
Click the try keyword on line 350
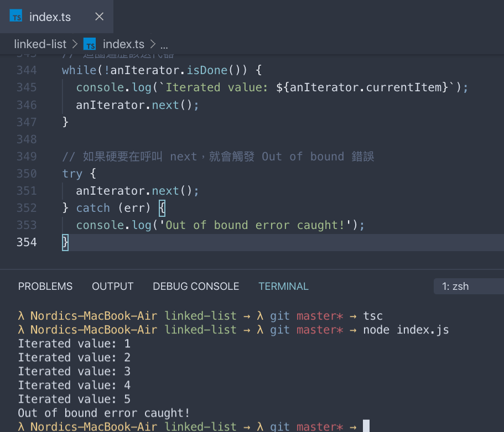point(72,174)
